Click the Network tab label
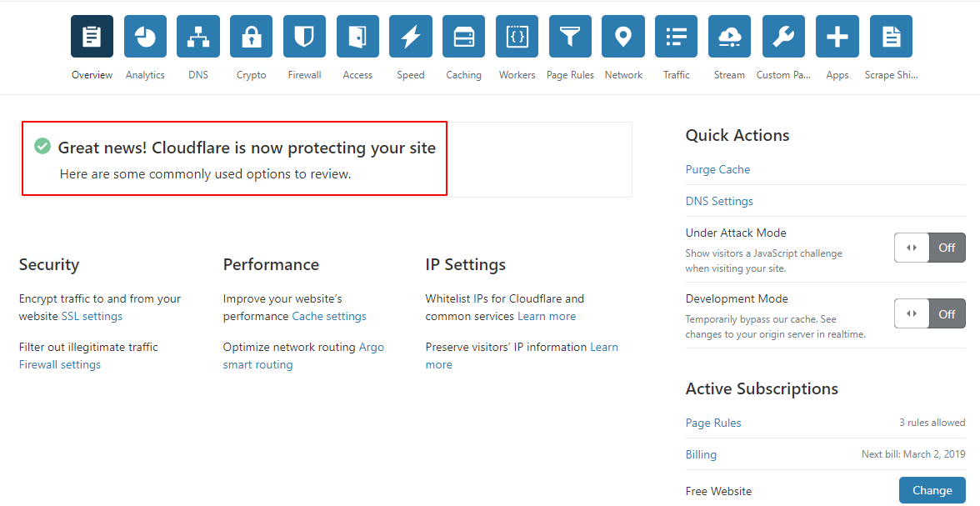980x506 pixels. point(623,75)
